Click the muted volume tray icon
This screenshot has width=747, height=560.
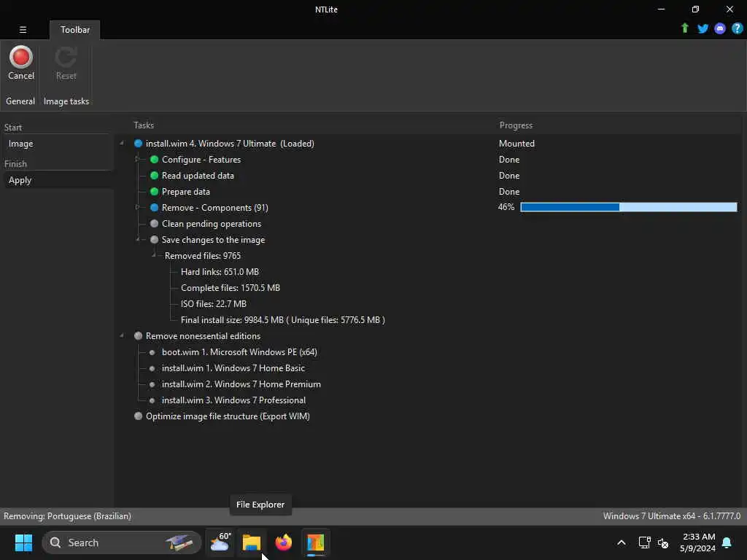(x=662, y=542)
